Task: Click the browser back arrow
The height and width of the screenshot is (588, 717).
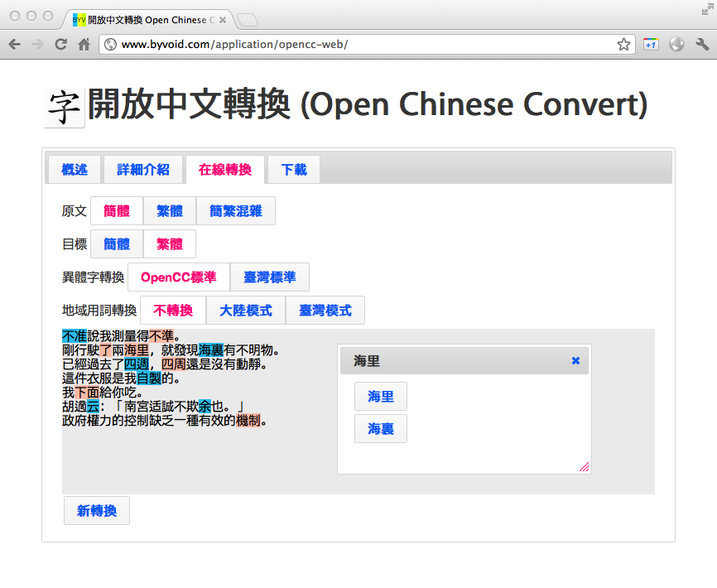Action: click(15, 45)
